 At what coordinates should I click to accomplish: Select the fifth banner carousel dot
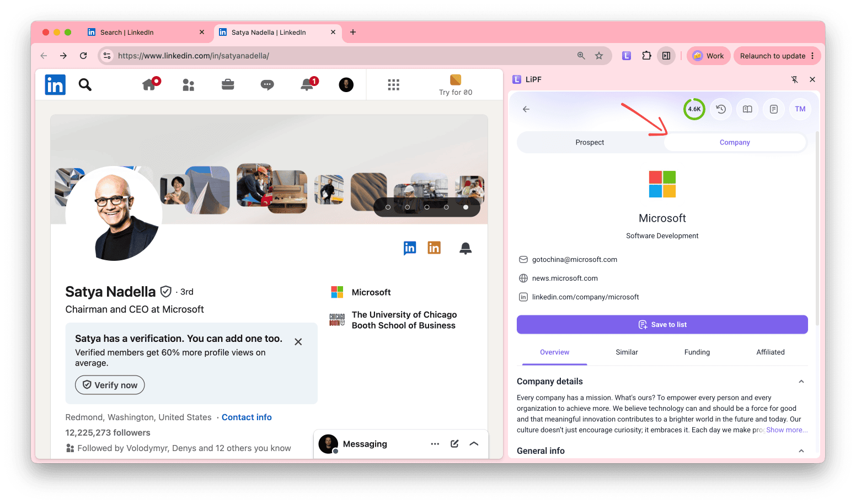click(466, 207)
